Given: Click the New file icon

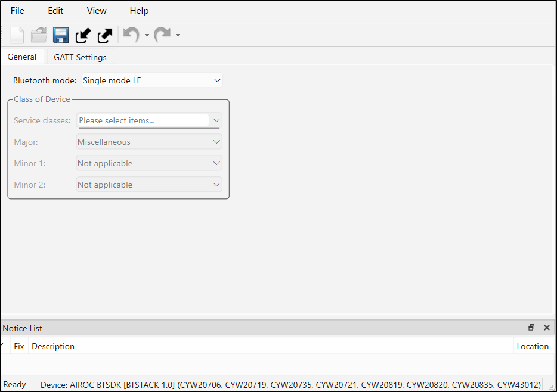Looking at the screenshot, I should pyautogui.click(x=17, y=35).
